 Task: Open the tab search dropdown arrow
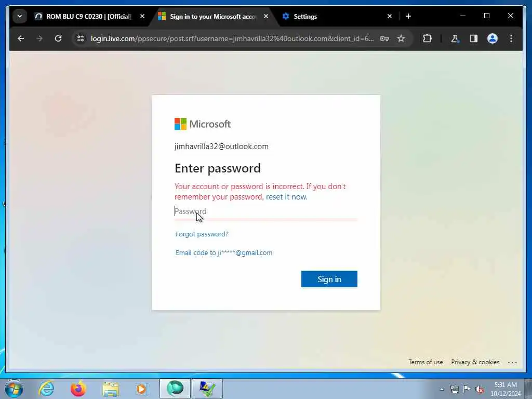[20, 16]
